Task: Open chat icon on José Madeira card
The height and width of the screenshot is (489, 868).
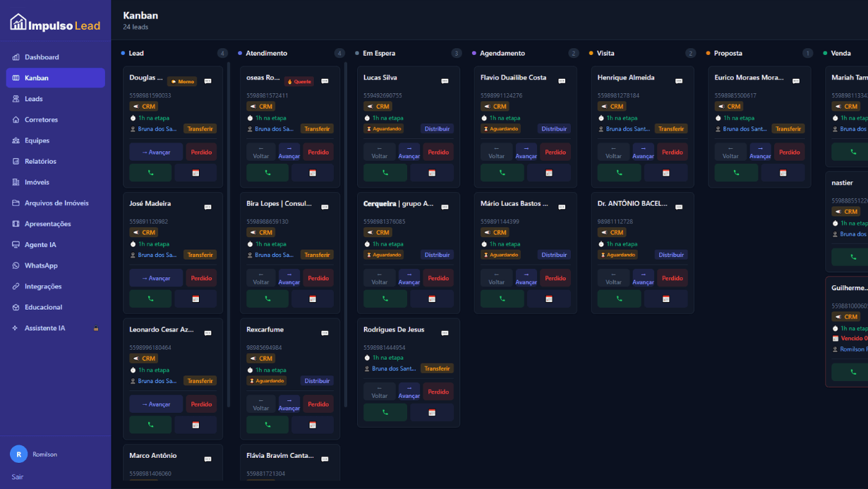Action: pyautogui.click(x=207, y=207)
